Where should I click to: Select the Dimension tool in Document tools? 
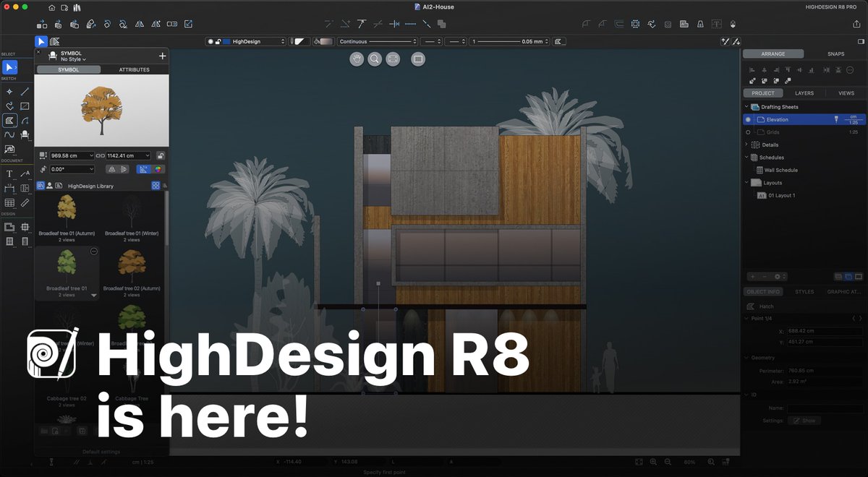(9, 189)
